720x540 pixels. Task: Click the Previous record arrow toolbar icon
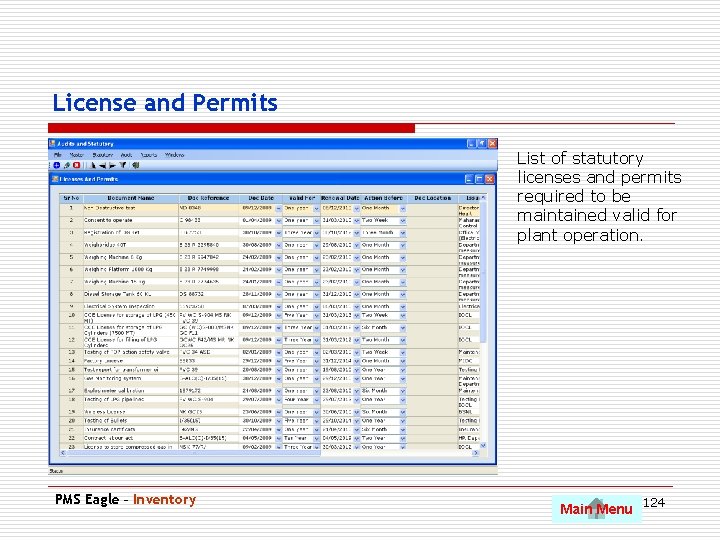(103, 165)
